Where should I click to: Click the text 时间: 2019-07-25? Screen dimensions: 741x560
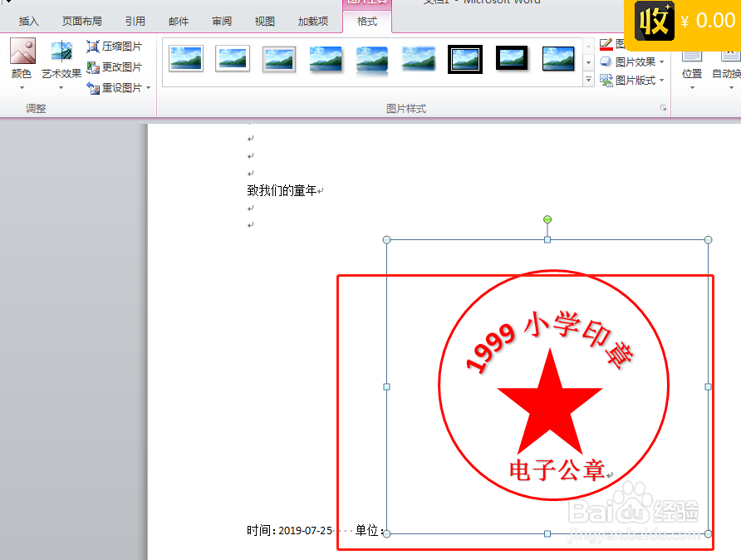pyautogui.click(x=289, y=530)
